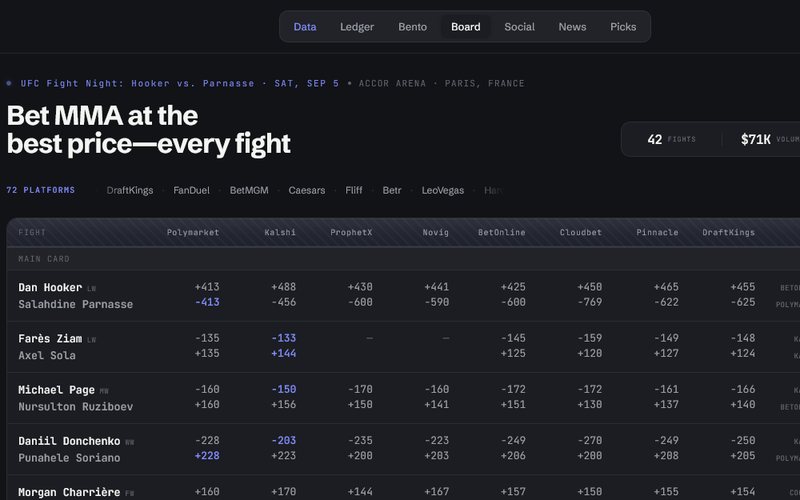Select Pinnacle +465 odds for Hooker
The height and width of the screenshot is (500, 800).
coord(666,287)
